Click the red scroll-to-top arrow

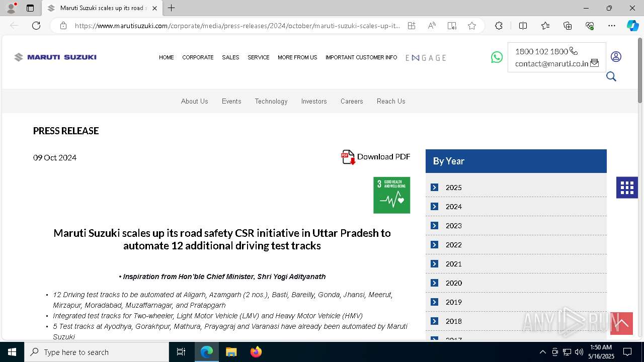tap(621, 323)
